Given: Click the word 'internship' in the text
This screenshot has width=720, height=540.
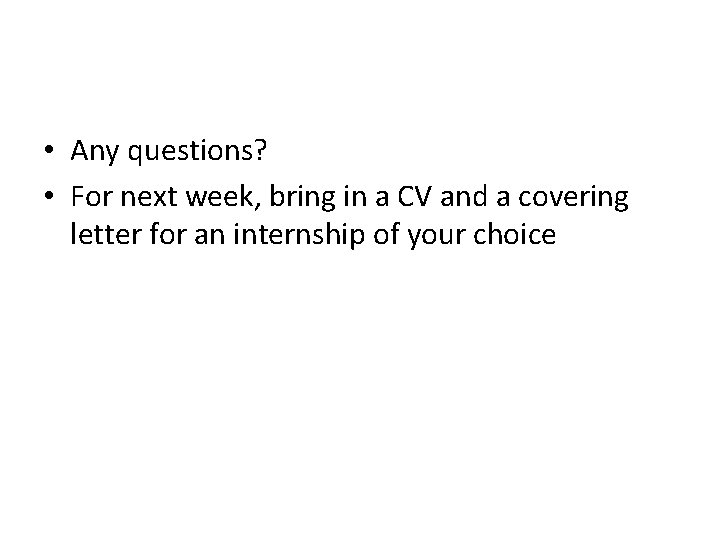Looking at the screenshot, I should [x=299, y=235].
